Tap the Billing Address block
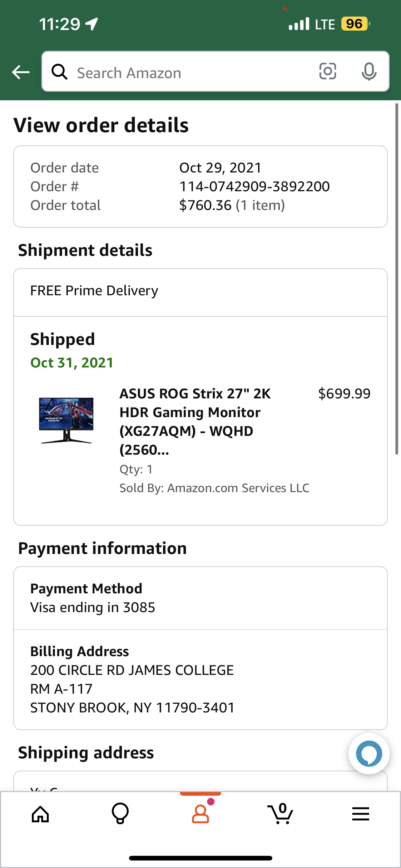 point(132,679)
